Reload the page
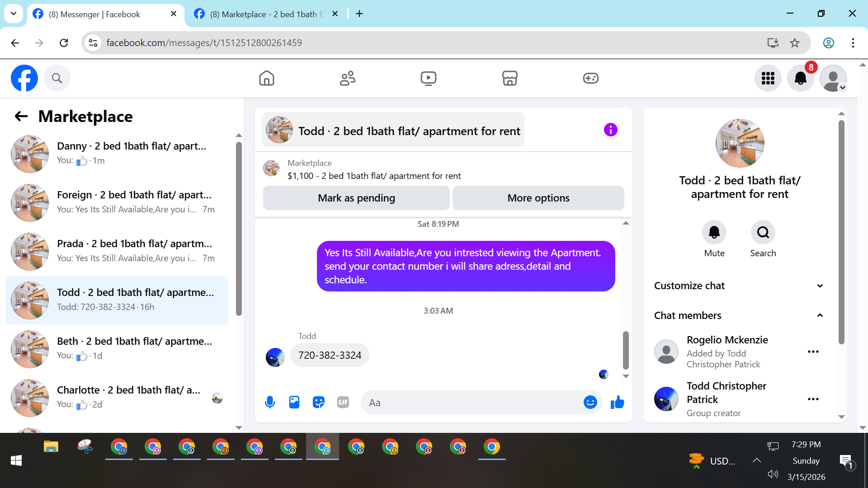Viewport: 868px width, 488px height. pos(64,43)
